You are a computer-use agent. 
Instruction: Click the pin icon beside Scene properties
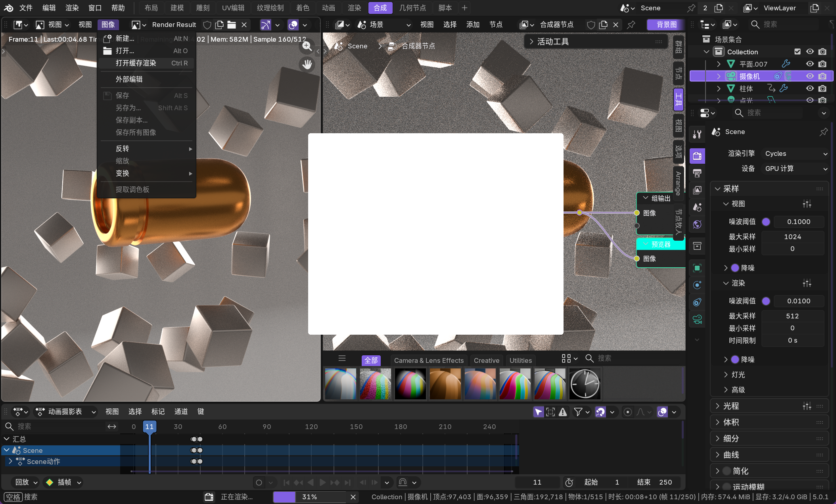pos(823,132)
